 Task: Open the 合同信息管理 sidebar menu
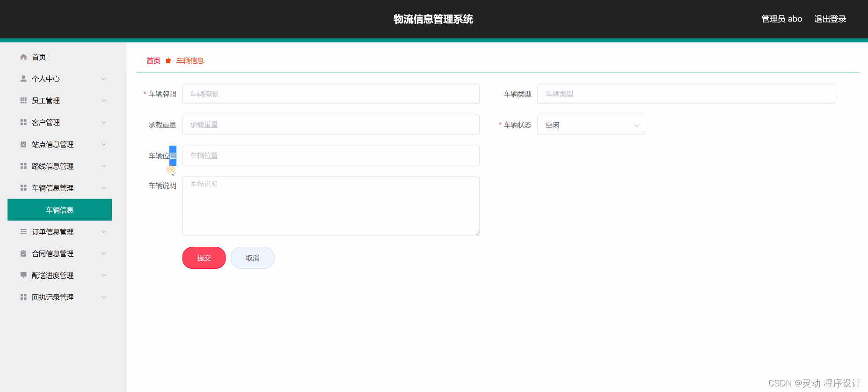[x=59, y=253]
